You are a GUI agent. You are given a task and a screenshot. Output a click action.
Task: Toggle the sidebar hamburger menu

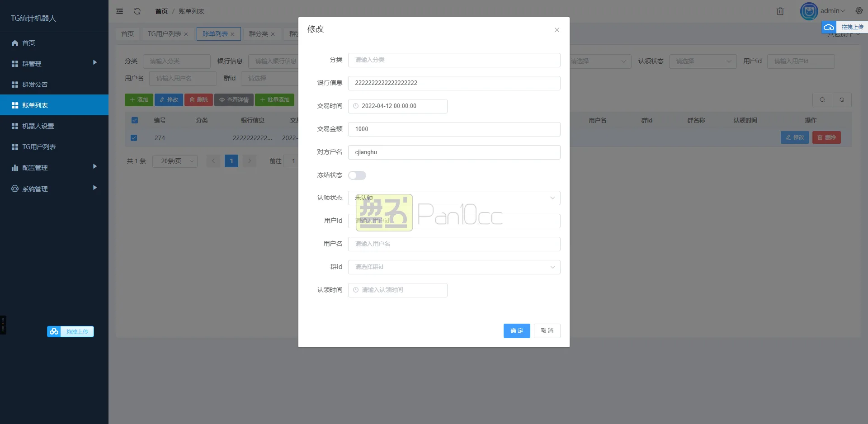click(x=120, y=11)
